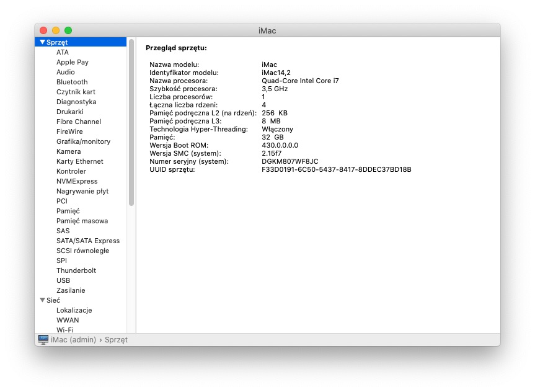Select SAS entry
535x392 pixels.
point(63,231)
